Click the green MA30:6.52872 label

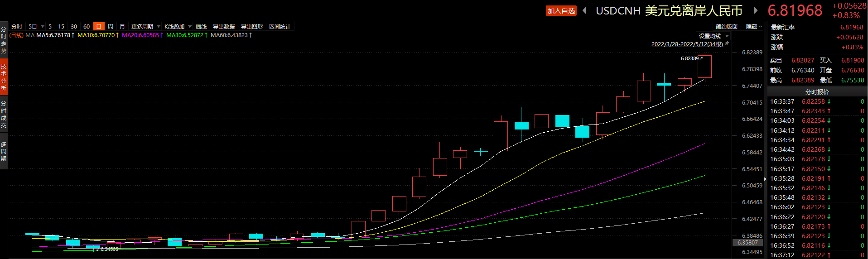point(187,35)
